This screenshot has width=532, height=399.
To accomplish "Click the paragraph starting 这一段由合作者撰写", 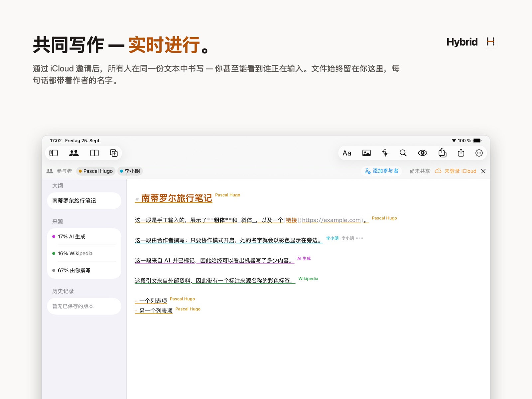I will point(229,240).
